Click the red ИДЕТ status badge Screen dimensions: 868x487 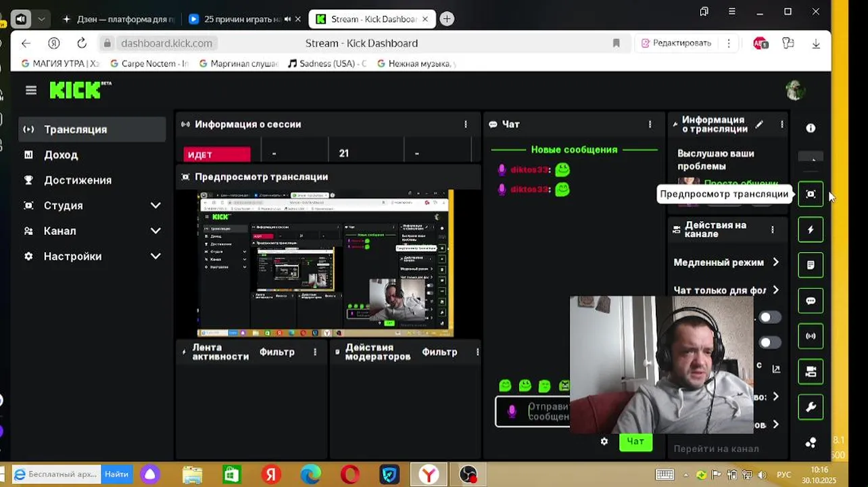[216, 154]
